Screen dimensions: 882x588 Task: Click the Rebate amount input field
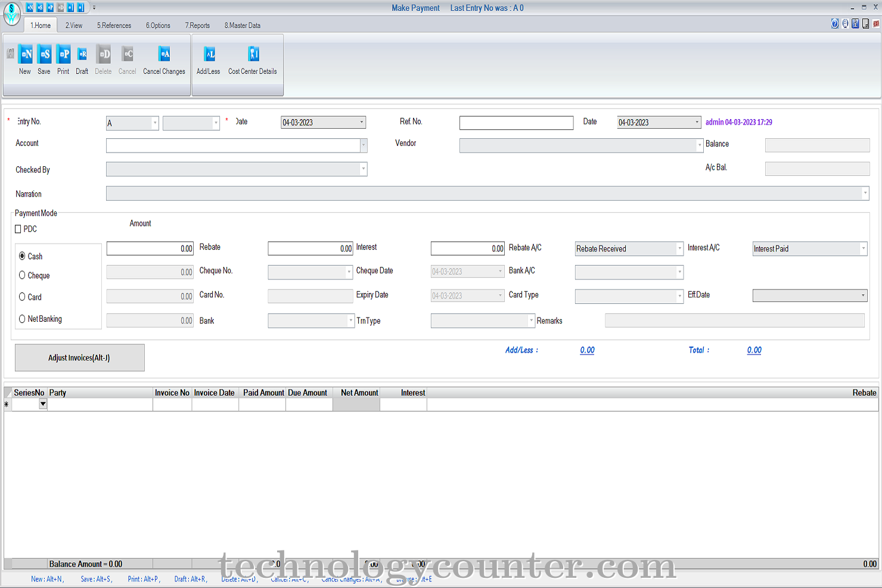(x=310, y=248)
